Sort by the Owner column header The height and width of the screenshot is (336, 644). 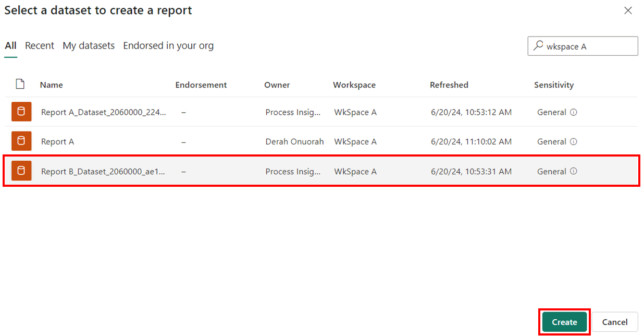tap(277, 85)
